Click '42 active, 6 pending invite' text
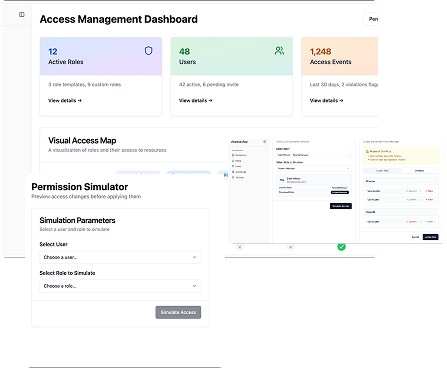The image size is (447, 368). (209, 85)
